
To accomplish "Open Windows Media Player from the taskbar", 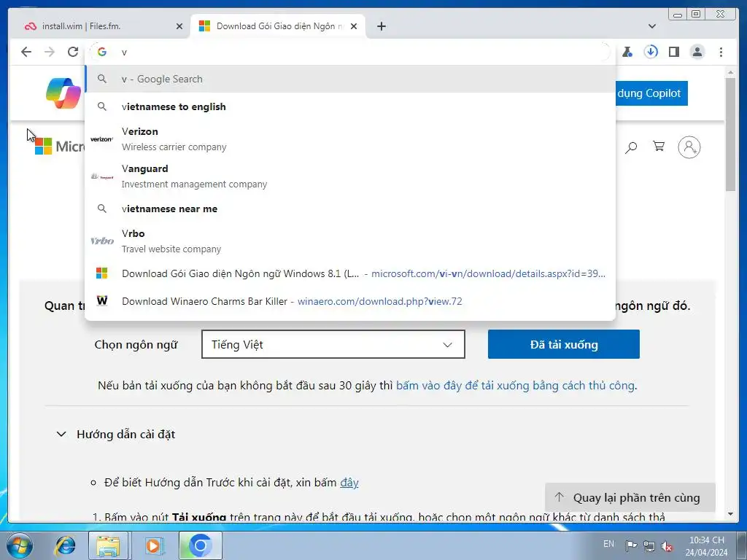I will (153, 545).
